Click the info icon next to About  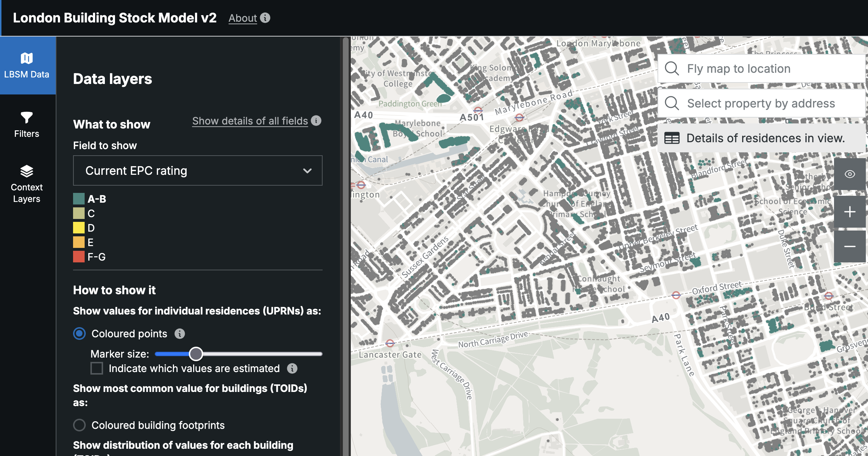point(265,18)
